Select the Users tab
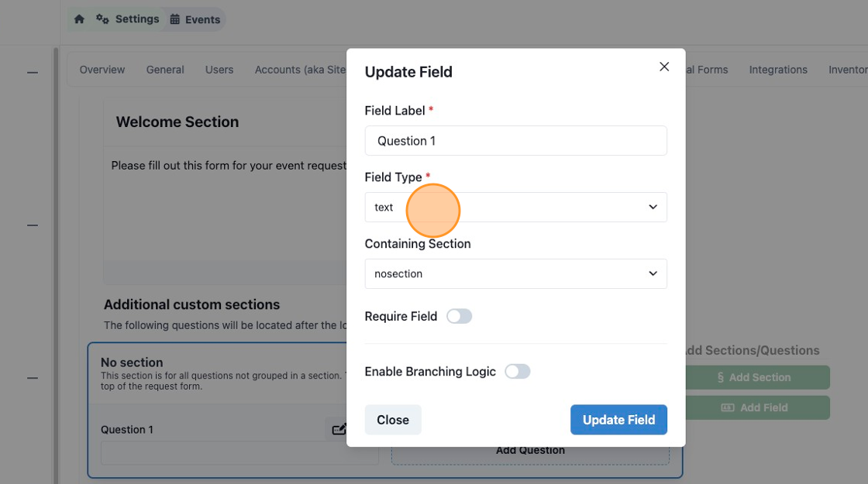 point(219,70)
